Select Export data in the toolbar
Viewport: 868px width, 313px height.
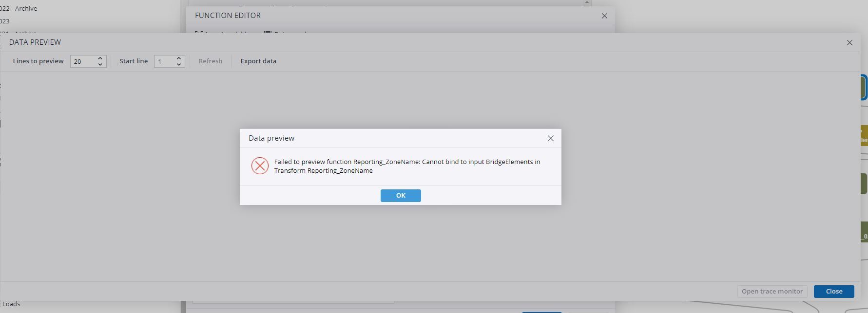point(258,61)
